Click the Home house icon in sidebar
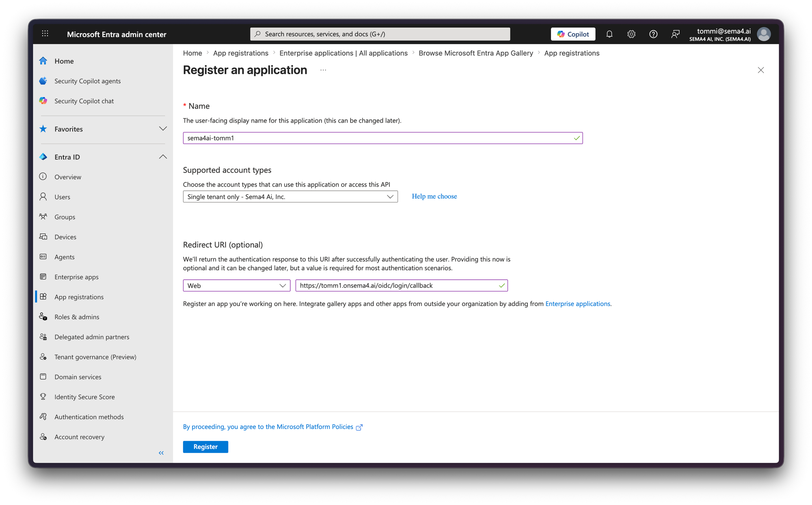 tap(43, 61)
